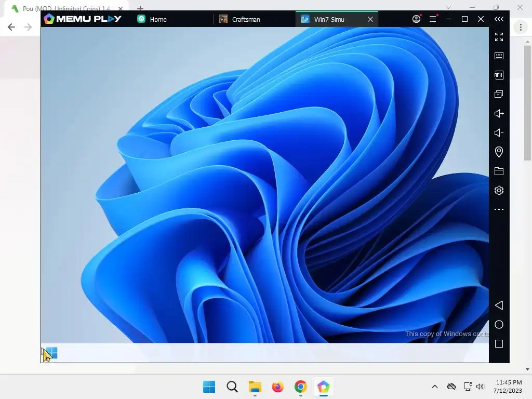Open the MEmu keyboard mapping icon
The image size is (532, 399).
click(499, 56)
